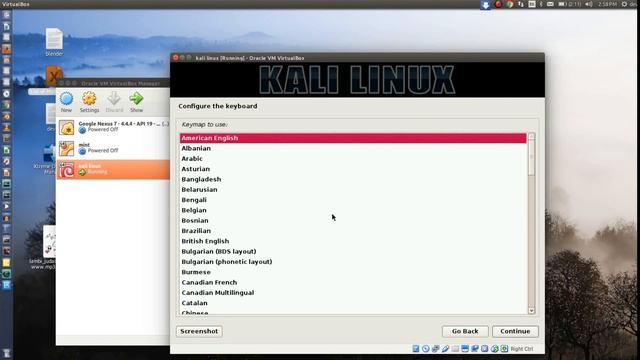Click the blue download arrow tray icon
The height and width of the screenshot is (360, 640).
486,4
